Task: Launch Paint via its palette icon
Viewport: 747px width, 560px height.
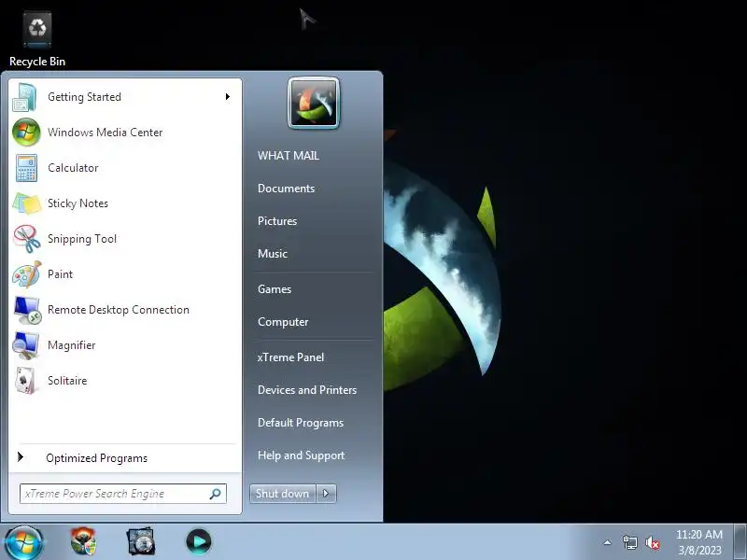Action: click(x=27, y=274)
